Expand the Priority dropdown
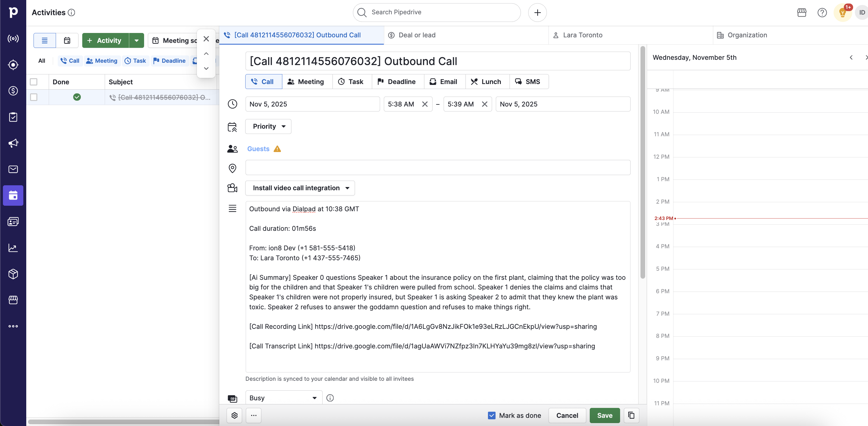The height and width of the screenshot is (426, 868). click(268, 126)
